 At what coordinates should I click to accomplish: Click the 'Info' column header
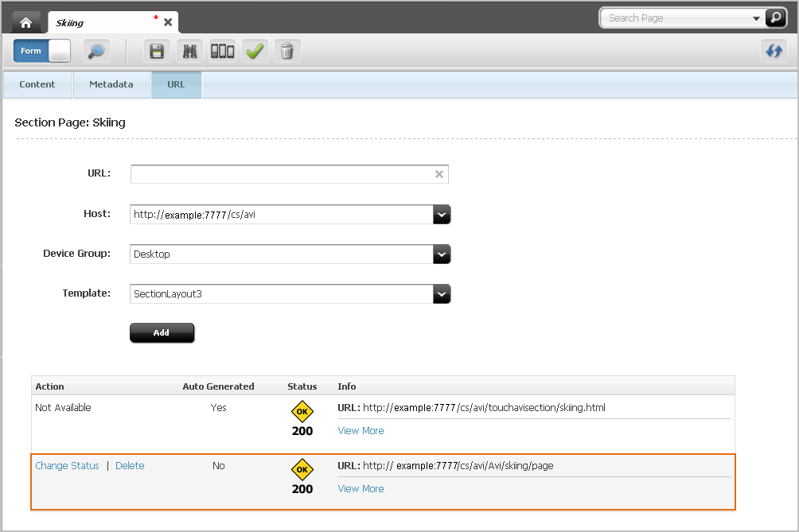click(x=346, y=386)
